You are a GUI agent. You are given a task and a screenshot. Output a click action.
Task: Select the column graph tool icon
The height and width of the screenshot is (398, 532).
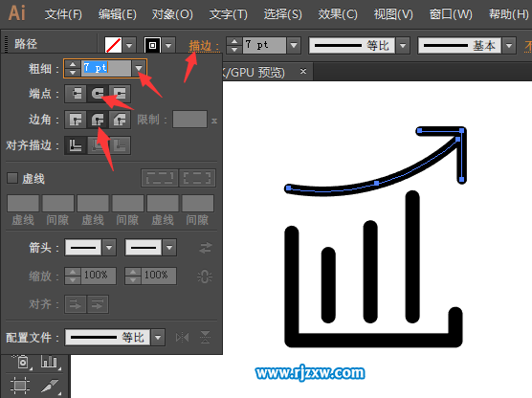pos(50,362)
